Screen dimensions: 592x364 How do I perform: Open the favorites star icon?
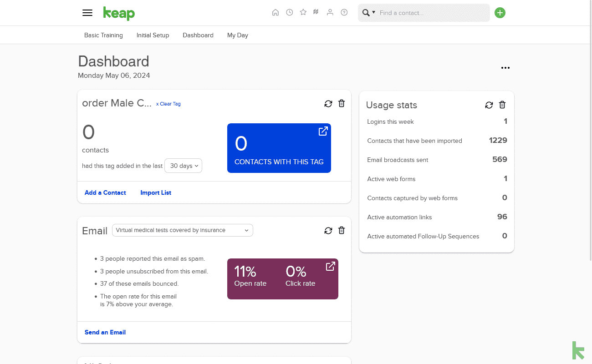[x=303, y=13]
